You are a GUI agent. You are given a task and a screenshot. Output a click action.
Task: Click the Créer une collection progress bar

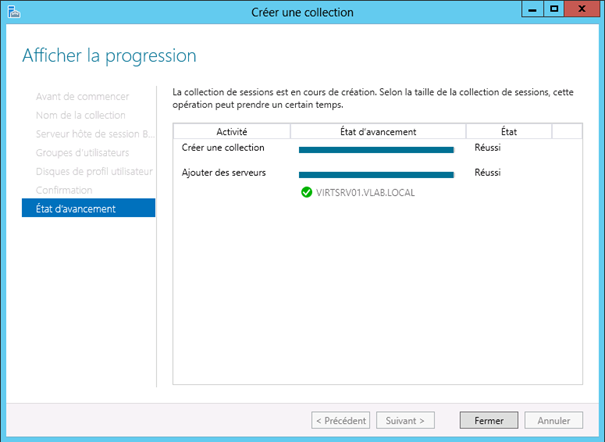(376, 149)
